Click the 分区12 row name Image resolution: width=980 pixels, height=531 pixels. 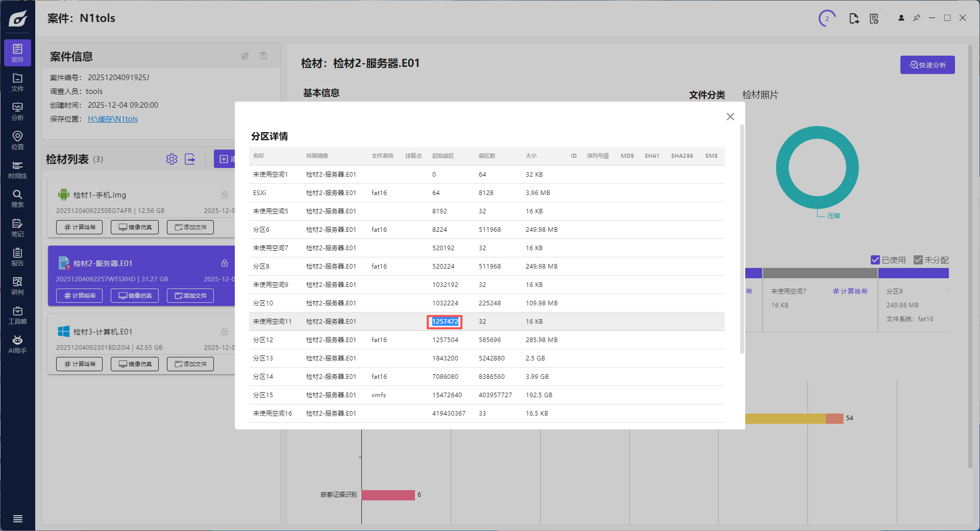click(x=263, y=340)
